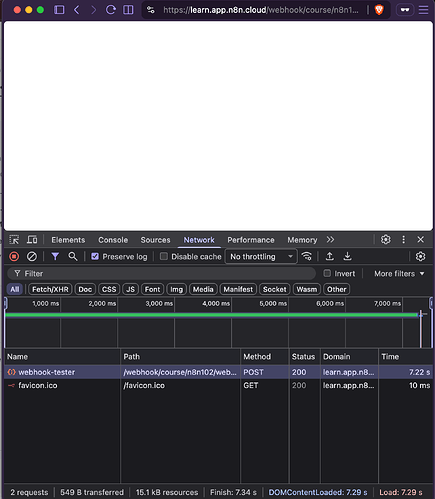Uncheck the Preserve log checkbox

pos(95,256)
